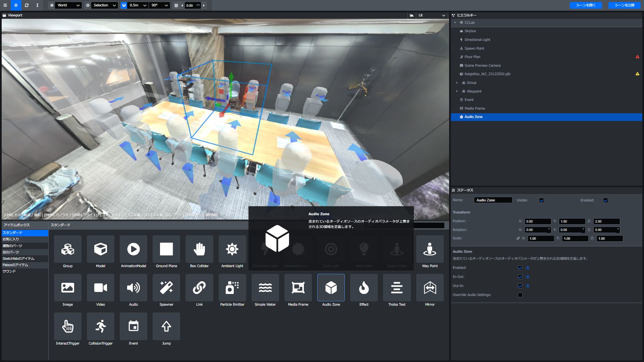Viewport: 644px width, 362px height.
Task: Toggle the Audio Zone Enabled checkbox
Action: click(x=520, y=268)
